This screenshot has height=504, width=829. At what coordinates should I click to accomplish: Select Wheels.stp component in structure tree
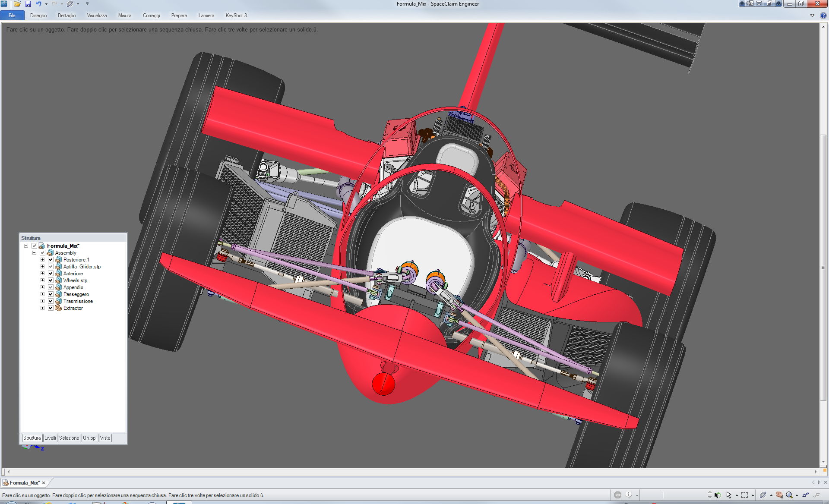pos(75,280)
